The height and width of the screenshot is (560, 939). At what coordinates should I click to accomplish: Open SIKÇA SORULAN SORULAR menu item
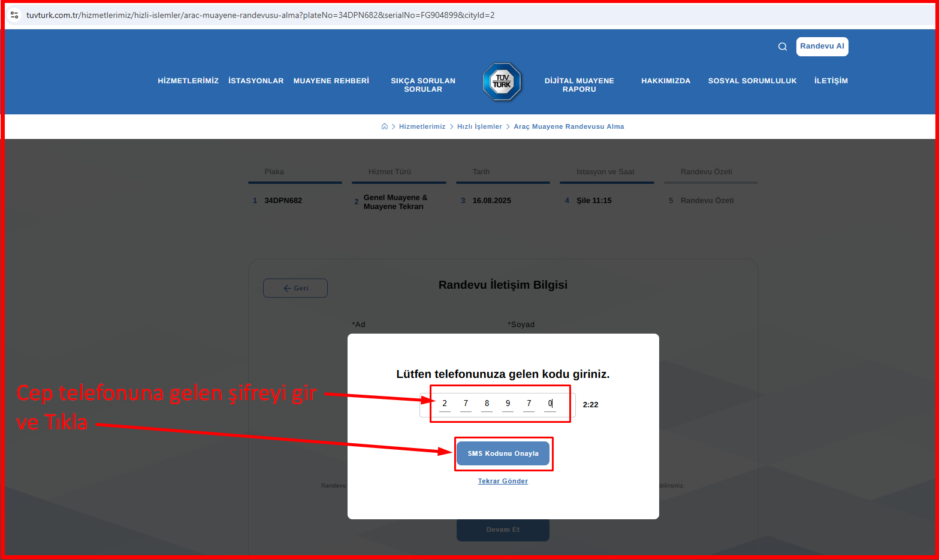pyautogui.click(x=423, y=85)
